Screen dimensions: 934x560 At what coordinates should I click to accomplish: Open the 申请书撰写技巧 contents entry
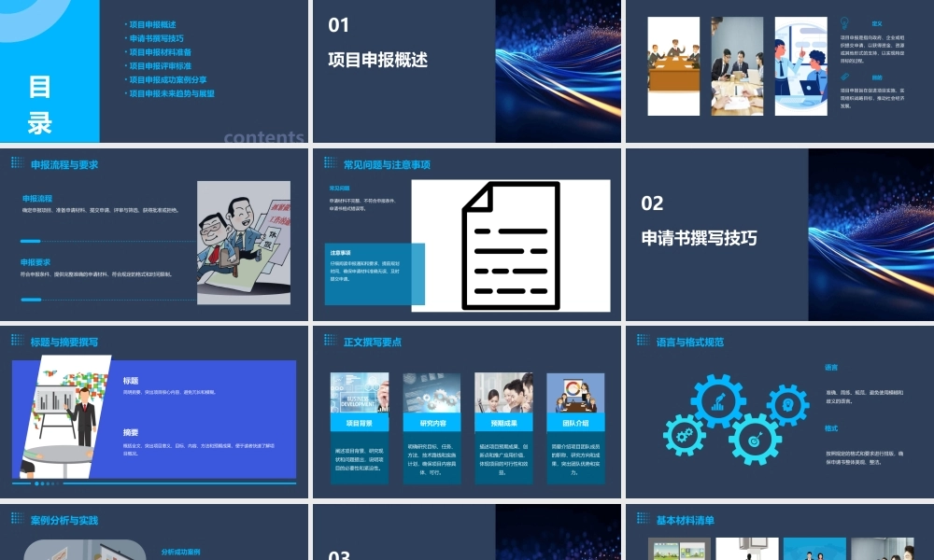(155, 38)
